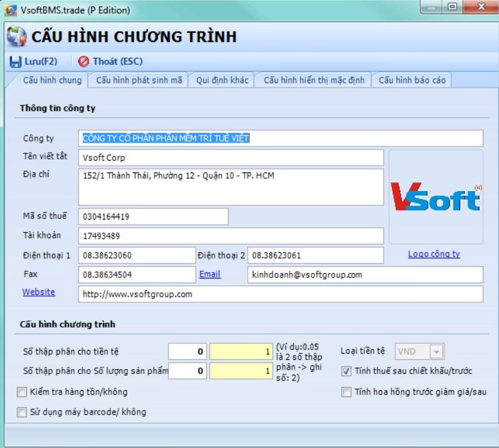
Task: Click the Fax number field
Action: click(137, 275)
